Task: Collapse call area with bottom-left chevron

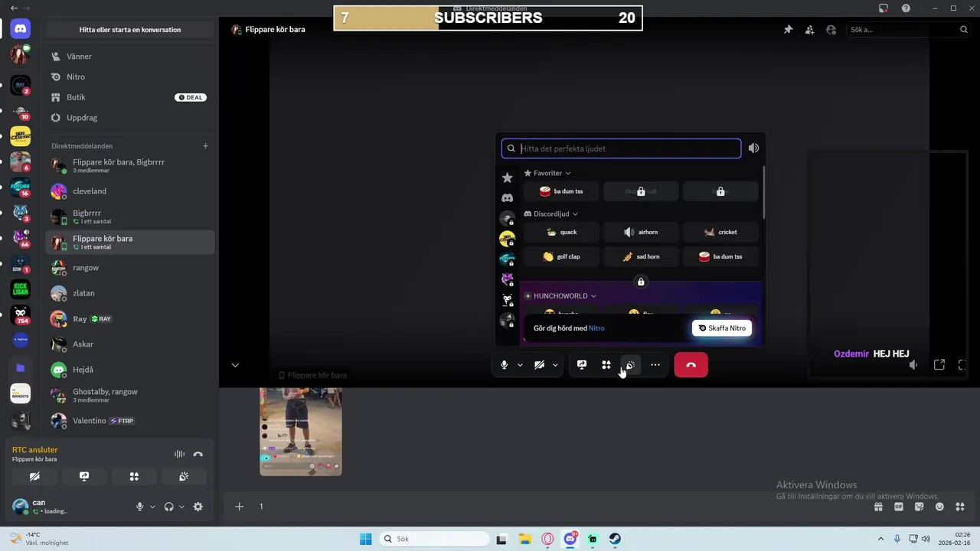Action: (235, 365)
